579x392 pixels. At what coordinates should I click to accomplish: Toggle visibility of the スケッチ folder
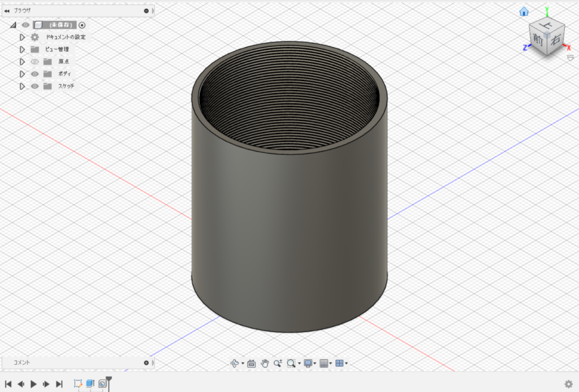(35, 87)
